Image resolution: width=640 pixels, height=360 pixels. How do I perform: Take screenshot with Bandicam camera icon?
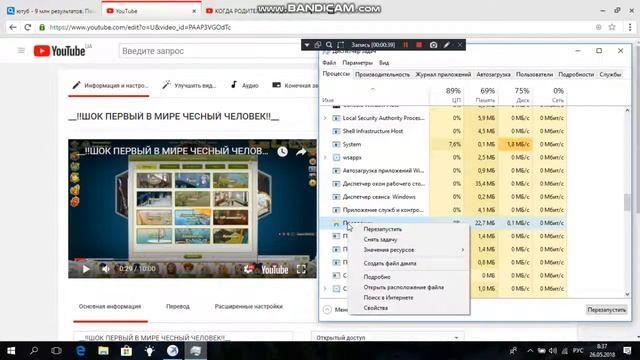[433, 45]
